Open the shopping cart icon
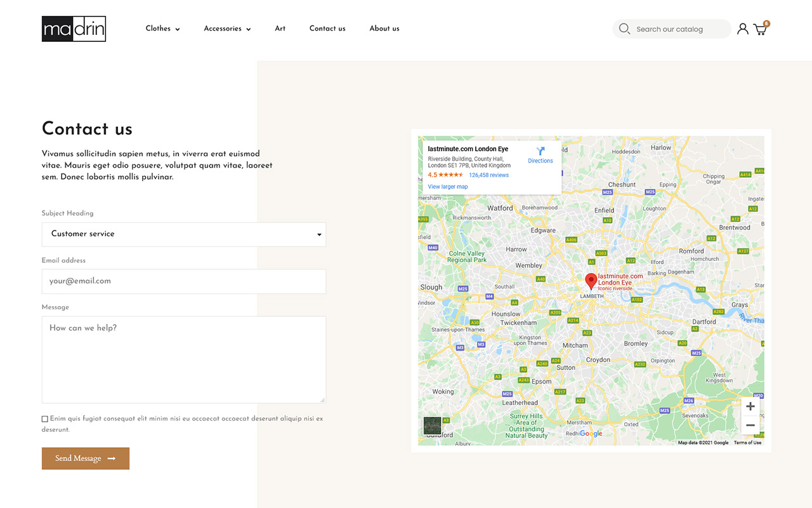Screen dimensions: 812x508 760,29
